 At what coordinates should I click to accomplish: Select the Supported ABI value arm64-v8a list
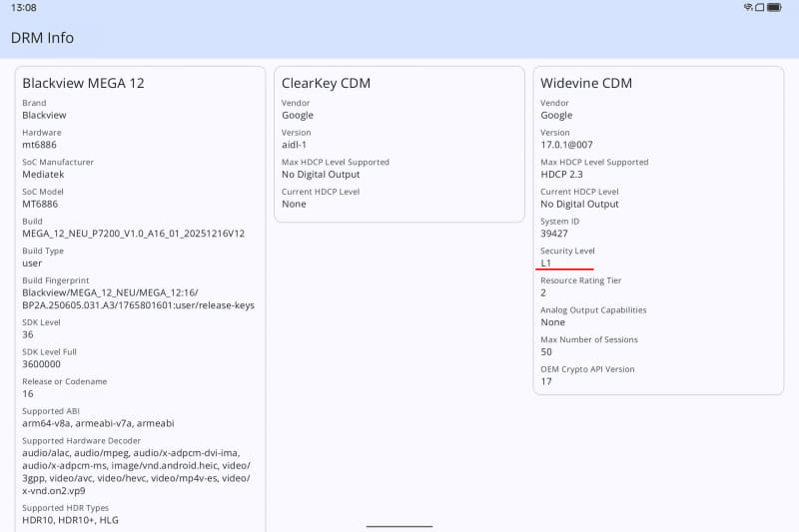tap(98, 423)
